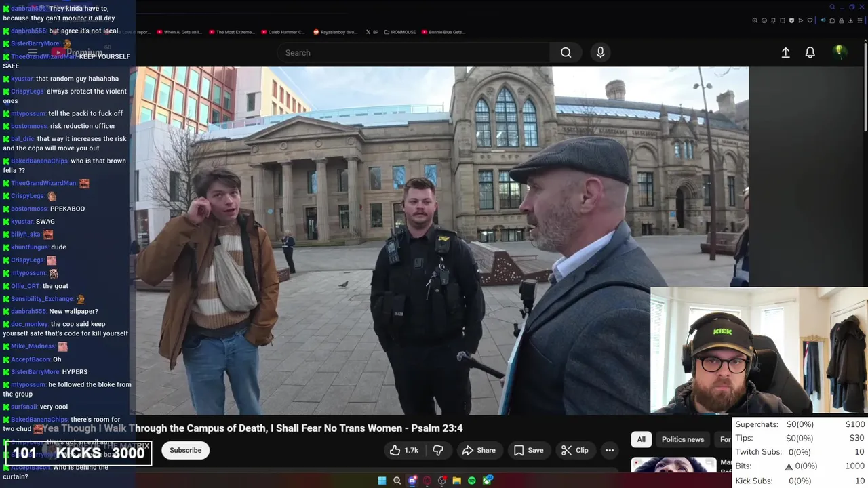This screenshot has width=868, height=488.
Task: Select the Politics news filter chip
Action: point(682,439)
